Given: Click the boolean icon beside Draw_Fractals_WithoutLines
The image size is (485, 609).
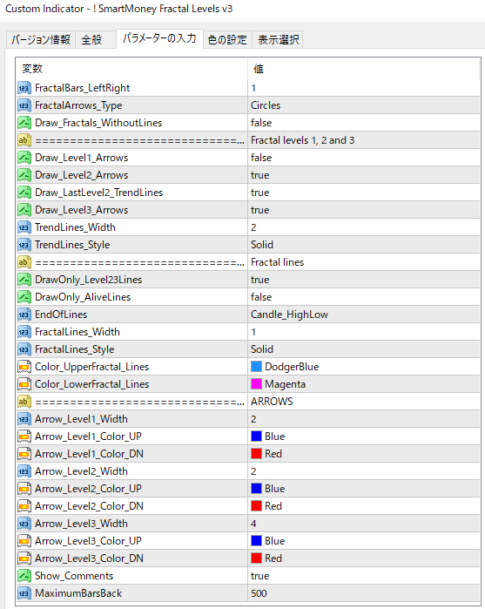Looking at the screenshot, I should point(24,123).
